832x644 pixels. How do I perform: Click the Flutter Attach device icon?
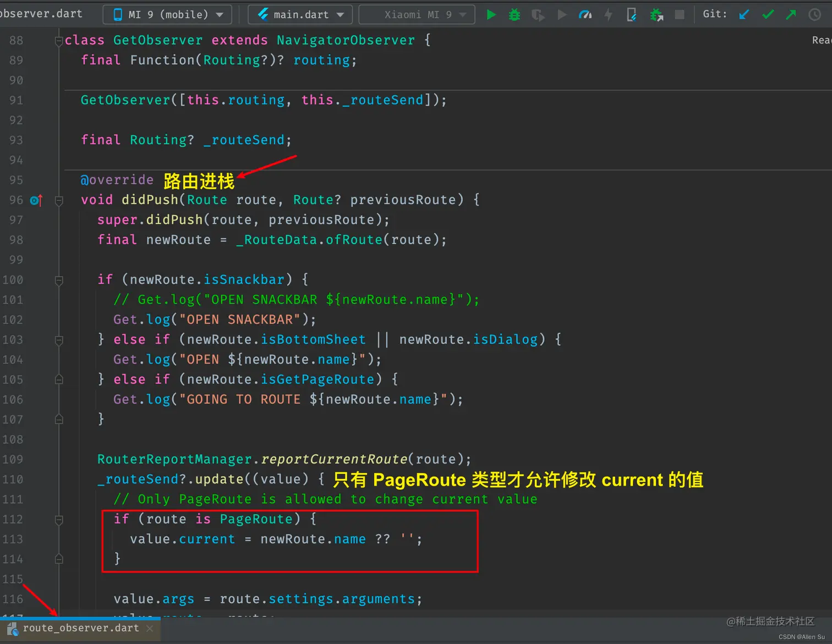[632, 15]
